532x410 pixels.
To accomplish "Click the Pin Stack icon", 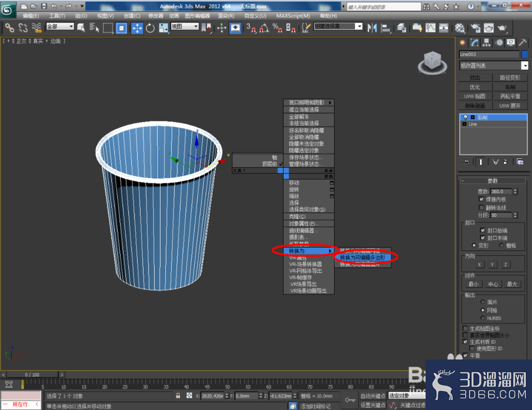I will (x=465, y=162).
